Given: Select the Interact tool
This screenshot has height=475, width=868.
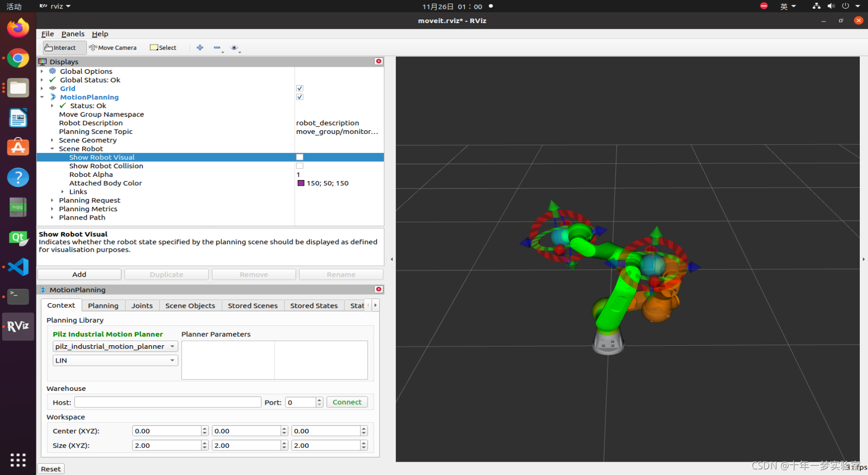Looking at the screenshot, I should 64,48.
